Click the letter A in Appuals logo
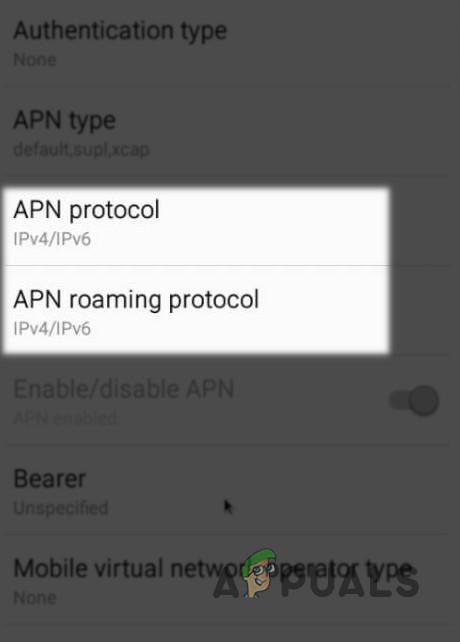This screenshot has width=460, height=642. tap(226, 582)
